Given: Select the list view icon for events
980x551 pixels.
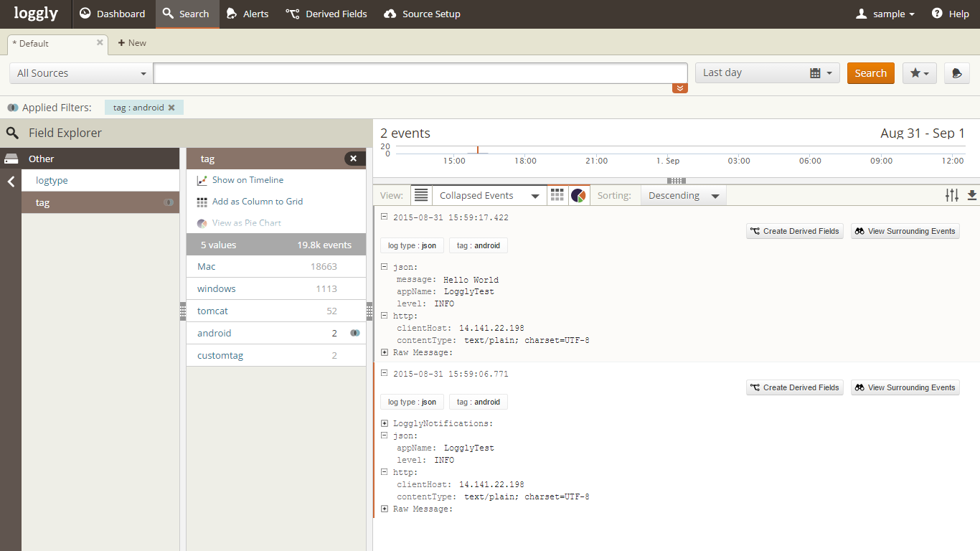Looking at the screenshot, I should point(421,194).
